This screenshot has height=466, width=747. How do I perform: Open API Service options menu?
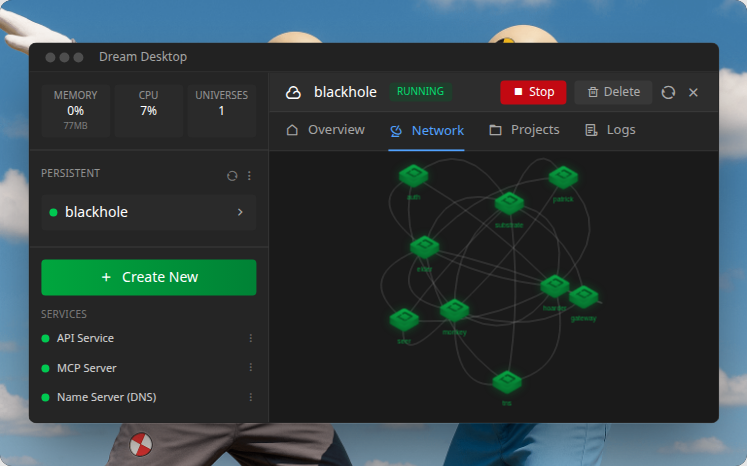251,338
